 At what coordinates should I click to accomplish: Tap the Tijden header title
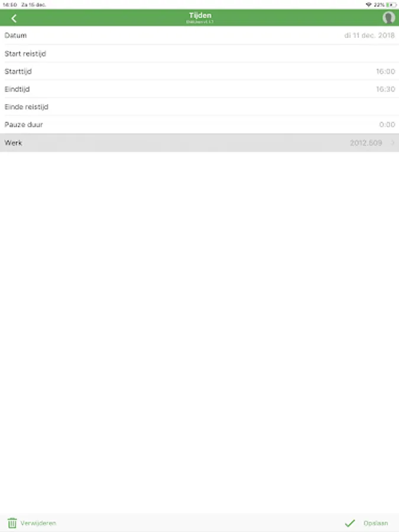(200, 15)
